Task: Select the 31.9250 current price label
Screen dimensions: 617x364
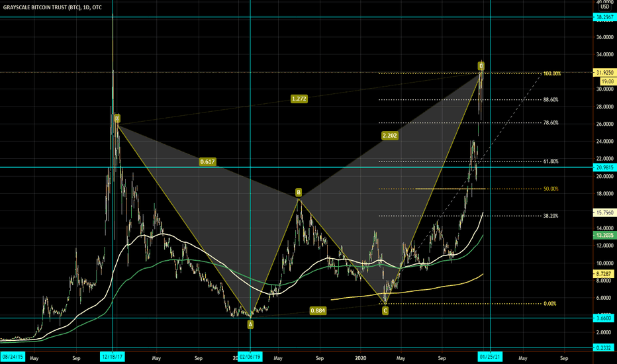Action: click(x=604, y=72)
